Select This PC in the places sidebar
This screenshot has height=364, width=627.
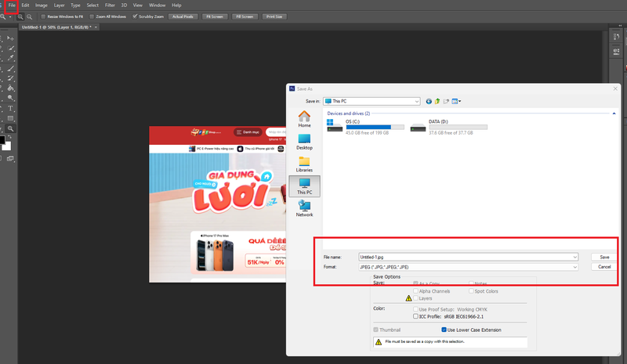(x=304, y=186)
